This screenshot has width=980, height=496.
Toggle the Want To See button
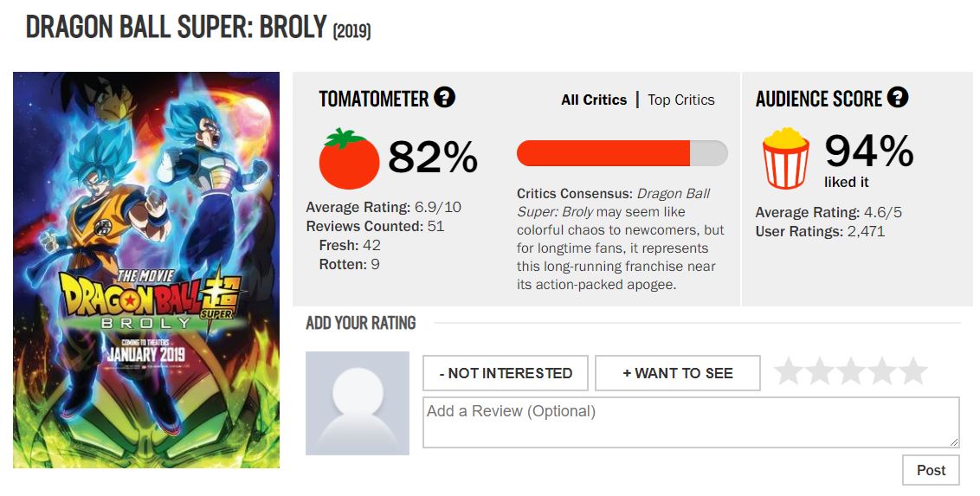678,373
